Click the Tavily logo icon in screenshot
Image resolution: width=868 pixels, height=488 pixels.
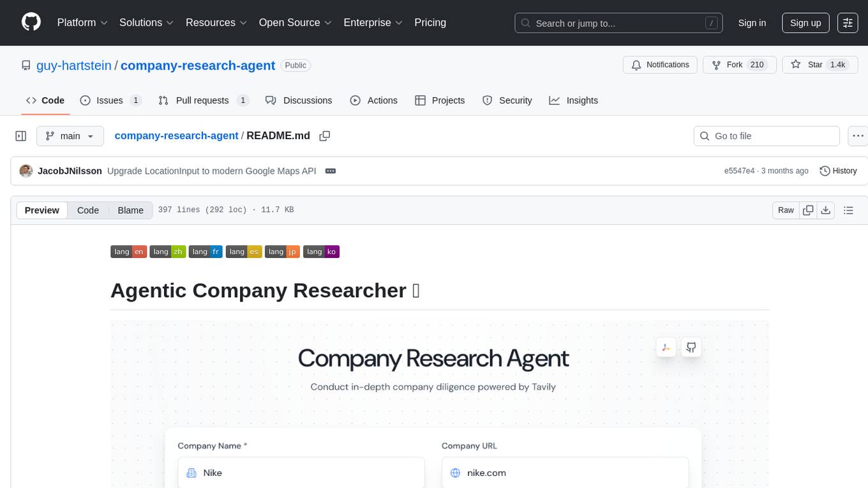point(666,347)
